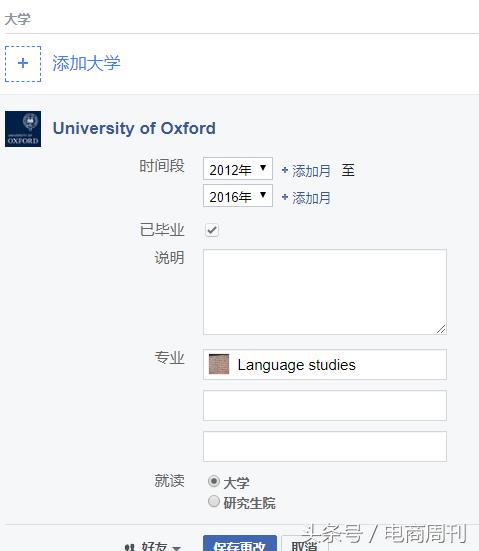479x551 pixels.
Task: Click 添加月 next to the 2012年 dropdown
Action: pyautogui.click(x=306, y=171)
